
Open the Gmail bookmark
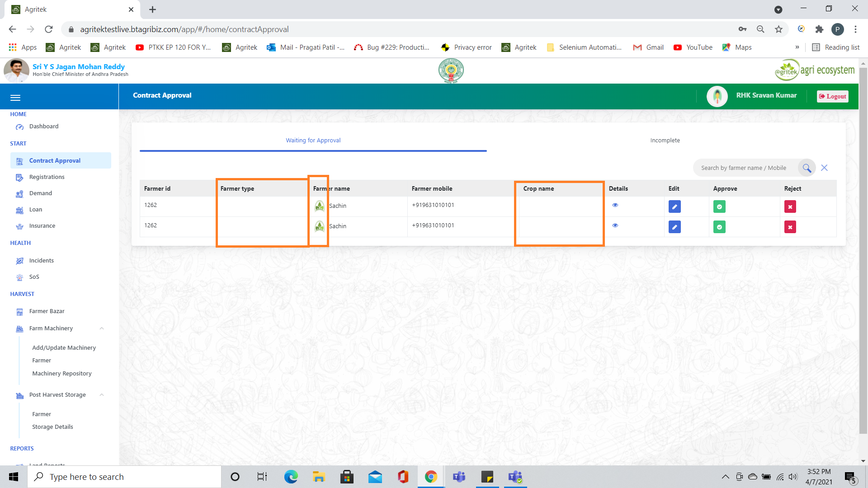pyautogui.click(x=648, y=47)
